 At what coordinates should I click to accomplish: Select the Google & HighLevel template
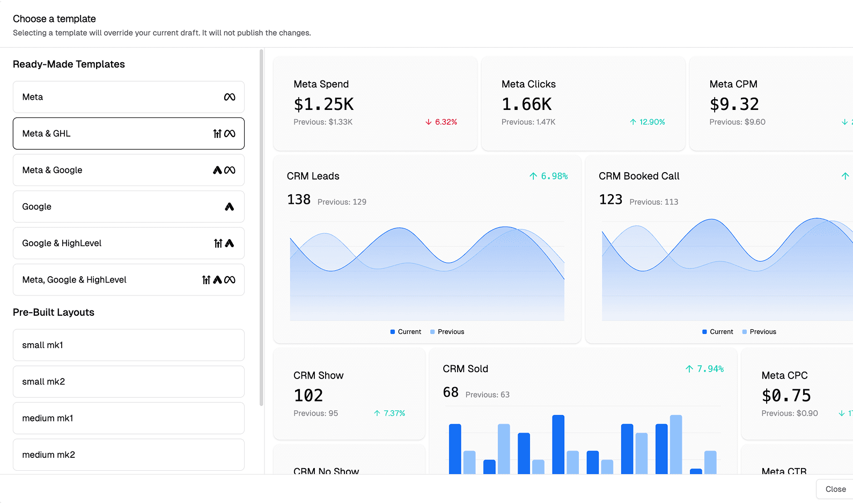129,243
